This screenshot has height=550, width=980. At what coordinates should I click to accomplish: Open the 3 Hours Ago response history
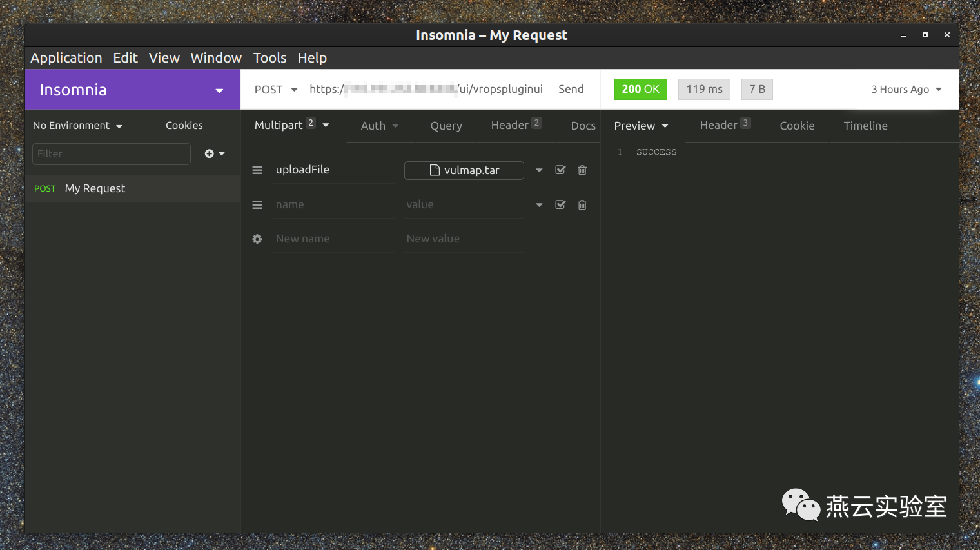906,90
